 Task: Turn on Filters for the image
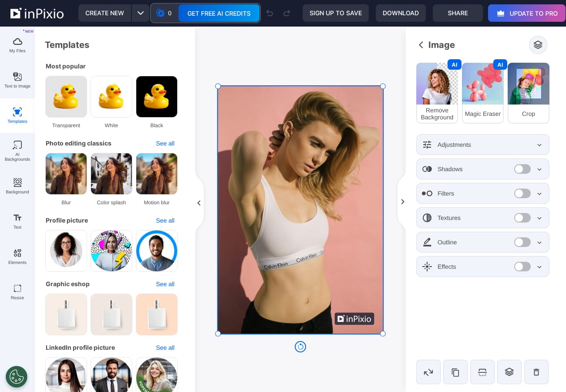522,193
